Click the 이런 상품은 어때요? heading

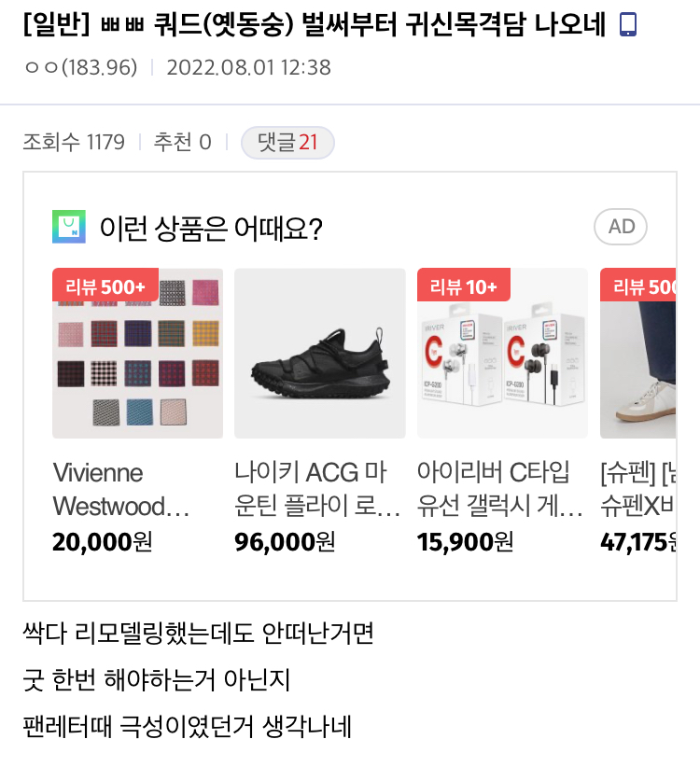coord(211,228)
